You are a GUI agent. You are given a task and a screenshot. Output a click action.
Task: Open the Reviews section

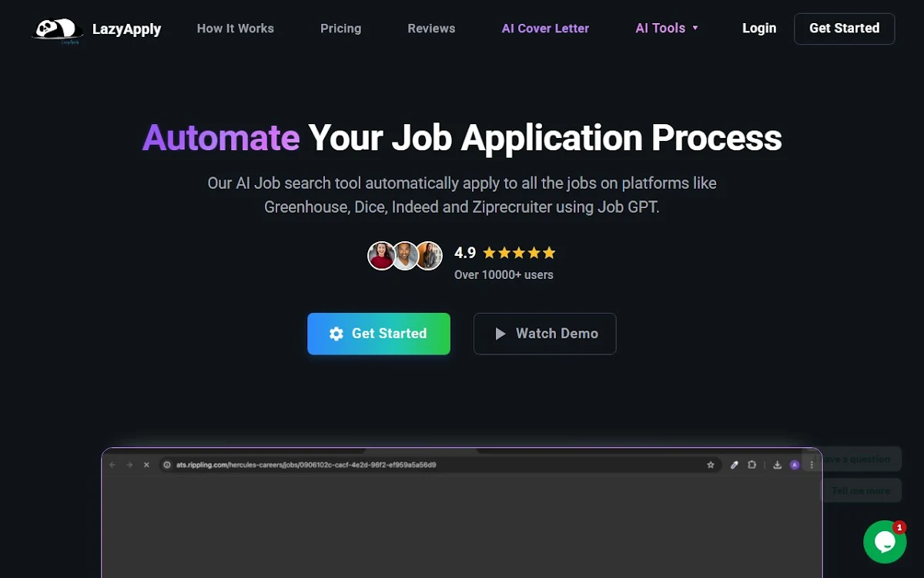coord(431,29)
